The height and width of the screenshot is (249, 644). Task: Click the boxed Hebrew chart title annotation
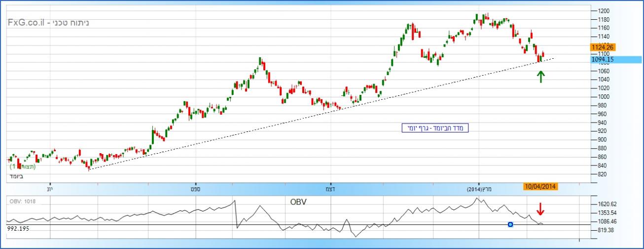[x=434, y=128]
